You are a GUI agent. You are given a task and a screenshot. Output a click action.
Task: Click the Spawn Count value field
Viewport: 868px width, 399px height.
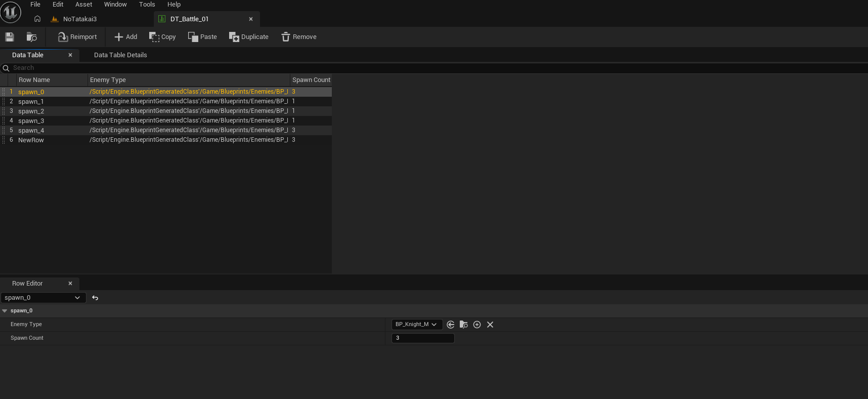point(423,338)
